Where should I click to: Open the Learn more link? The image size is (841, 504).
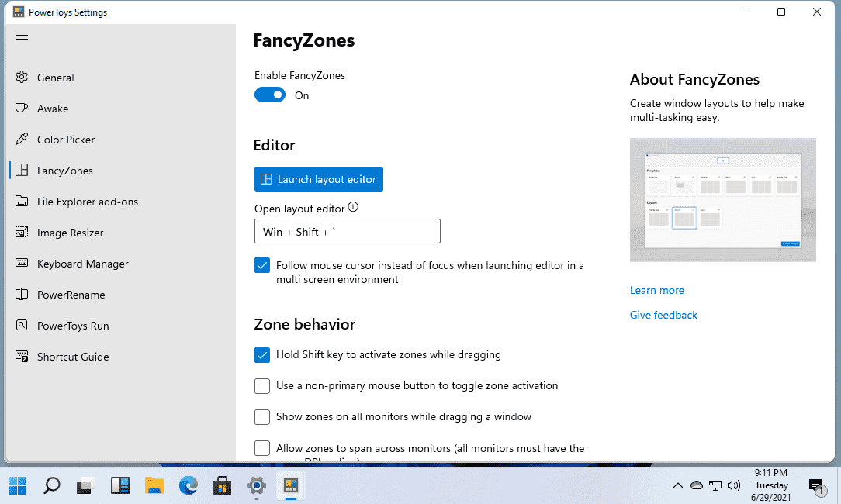(x=657, y=290)
